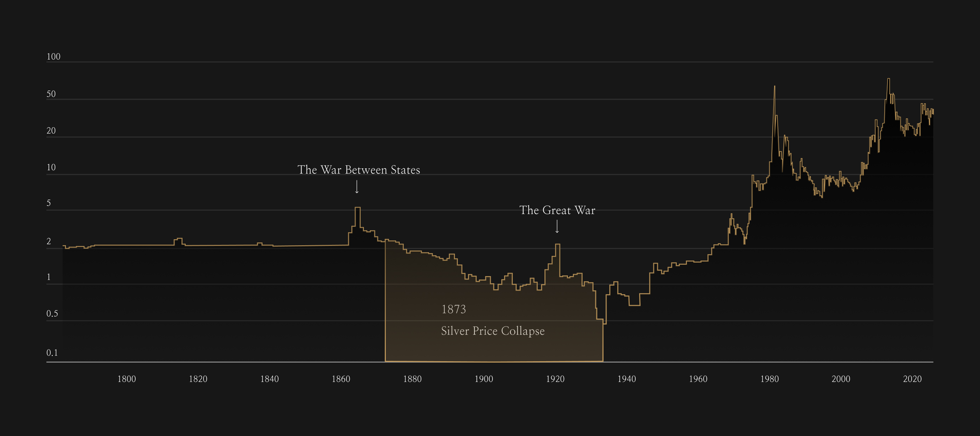
Task: Click the 1864 Civil War price peak
Action: tap(357, 208)
